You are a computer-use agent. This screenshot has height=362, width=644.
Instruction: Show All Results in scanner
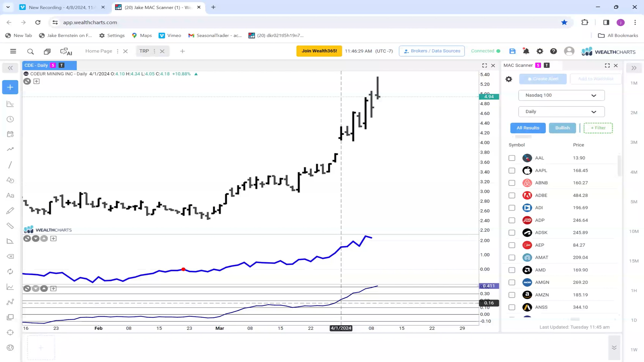point(528,128)
